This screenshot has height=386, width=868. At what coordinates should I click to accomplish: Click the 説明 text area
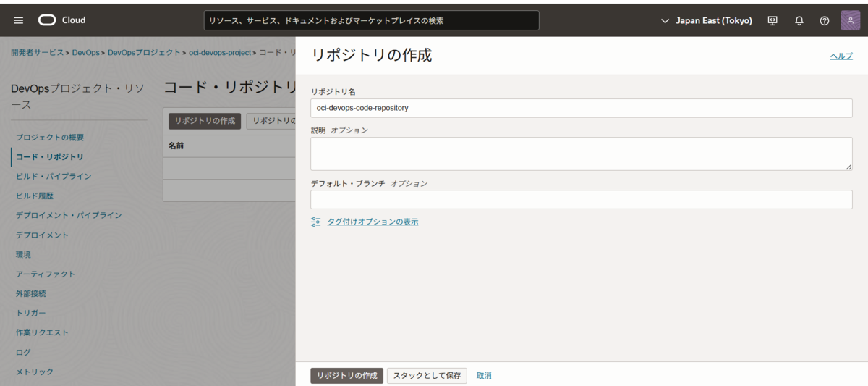point(582,154)
